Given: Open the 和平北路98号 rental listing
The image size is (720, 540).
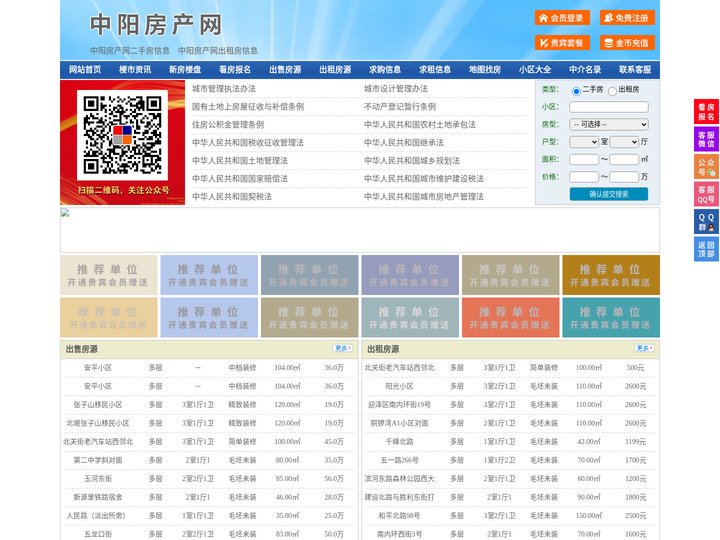Looking at the screenshot, I should [399, 515].
